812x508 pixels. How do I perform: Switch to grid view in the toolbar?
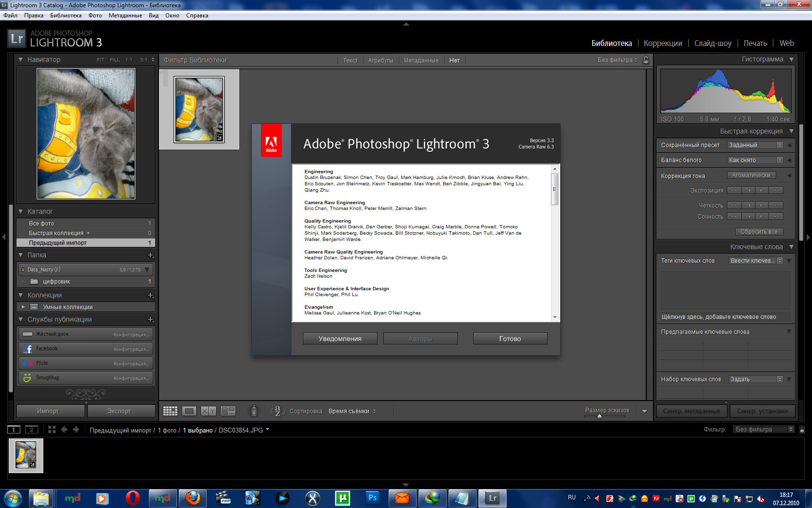[170, 411]
